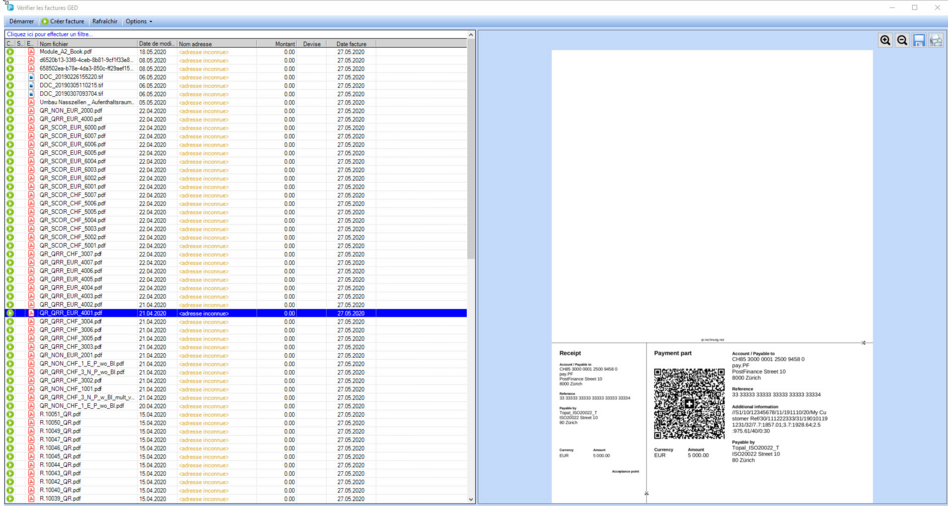Click green arrow icon of Module_A2_Book.pdf row

pyautogui.click(x=10, y=52)
